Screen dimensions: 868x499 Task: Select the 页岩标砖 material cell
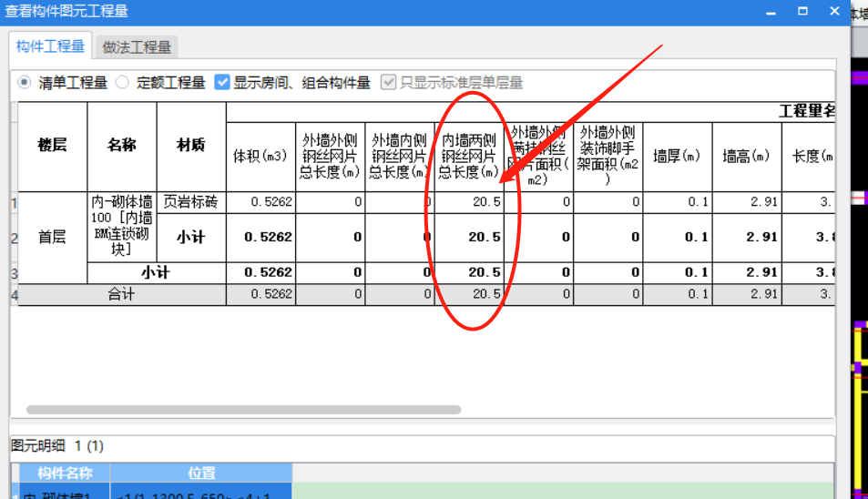point(191,202)
